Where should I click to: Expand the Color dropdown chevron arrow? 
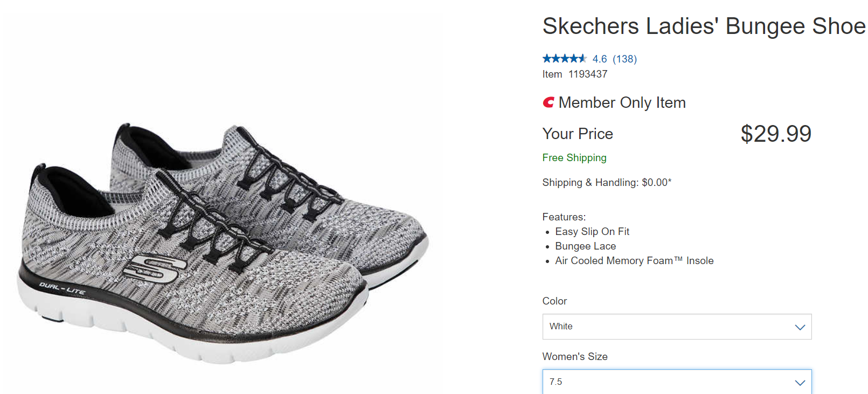800,327
